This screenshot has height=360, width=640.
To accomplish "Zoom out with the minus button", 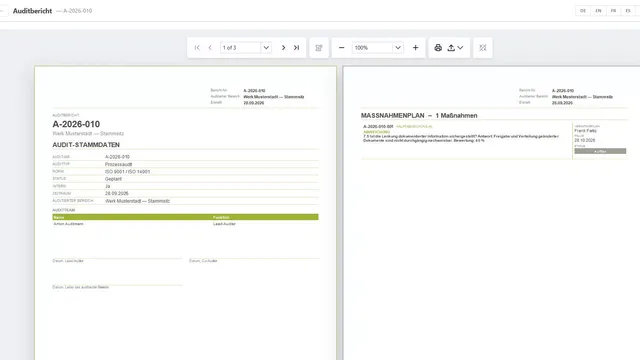I will (x=342, y=48).
